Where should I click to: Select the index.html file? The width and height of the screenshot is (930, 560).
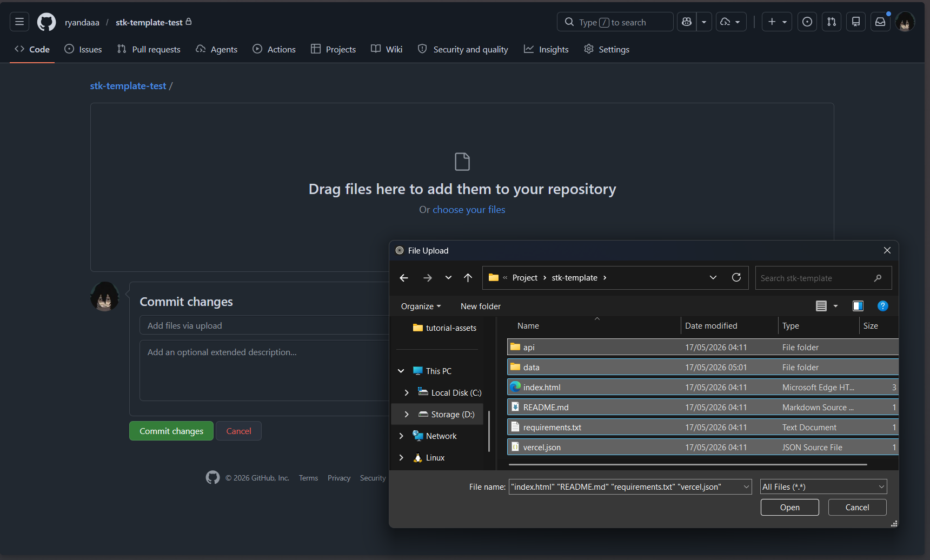point(702,388)
